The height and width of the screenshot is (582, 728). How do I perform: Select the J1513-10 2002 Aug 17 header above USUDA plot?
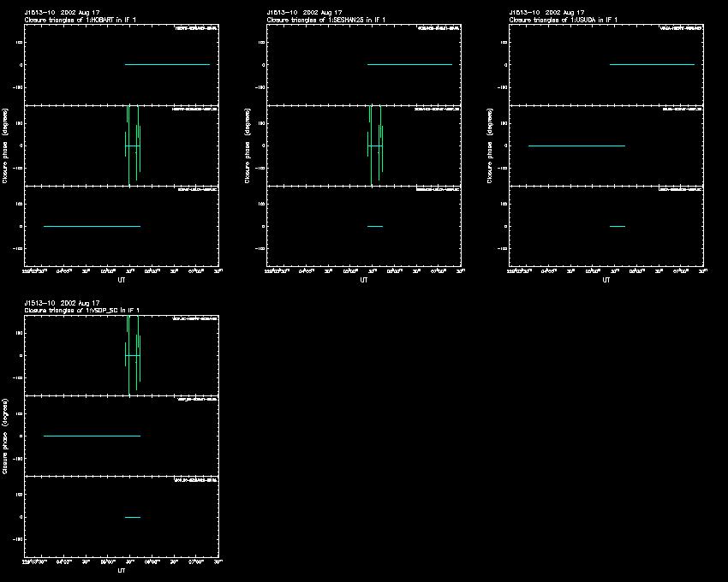547,13
